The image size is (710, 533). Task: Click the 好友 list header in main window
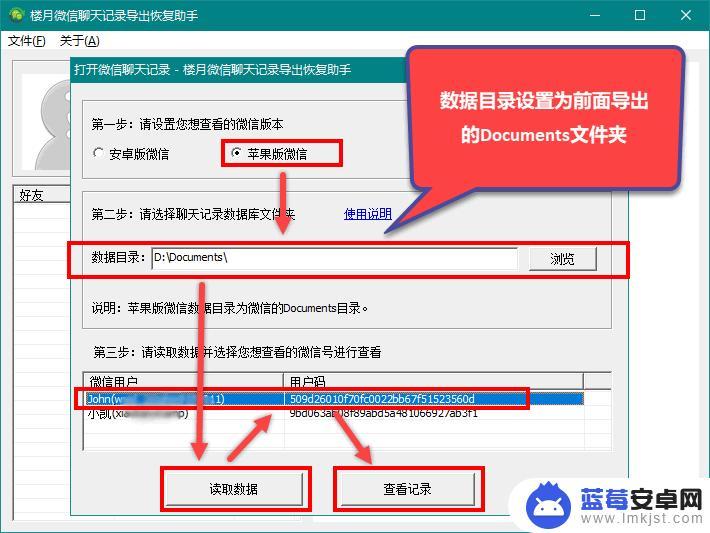42,195
